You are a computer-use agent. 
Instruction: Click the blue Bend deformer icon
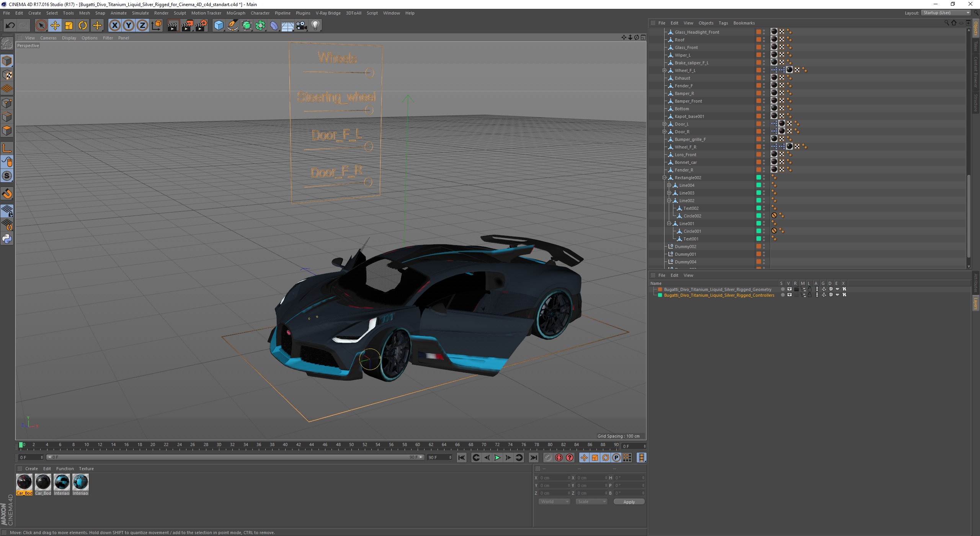click(x=274, y=26)
